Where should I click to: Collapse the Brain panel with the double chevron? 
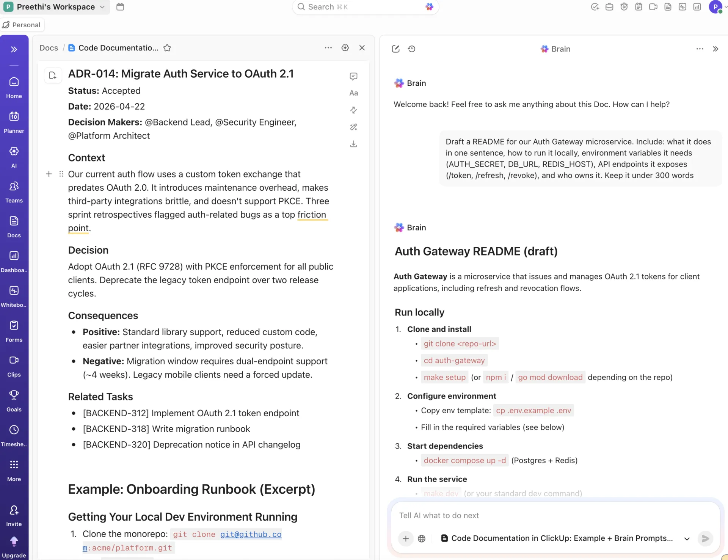(715, 49)
